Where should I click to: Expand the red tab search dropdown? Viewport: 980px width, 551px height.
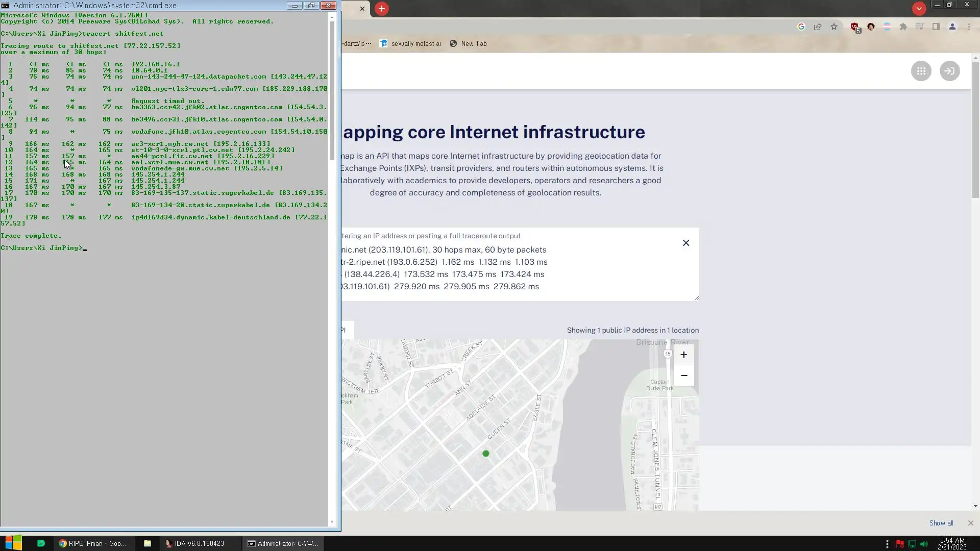[x=919, y=9]
